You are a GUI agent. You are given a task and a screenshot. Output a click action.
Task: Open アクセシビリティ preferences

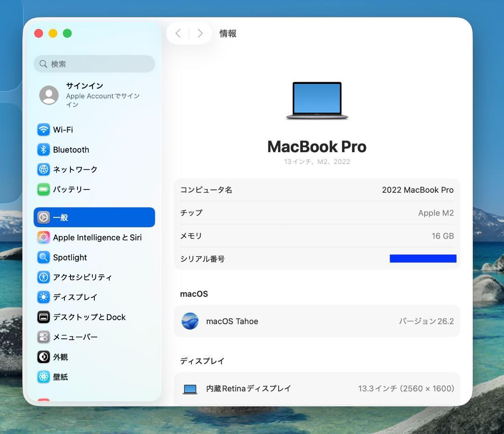pos(83,277)
